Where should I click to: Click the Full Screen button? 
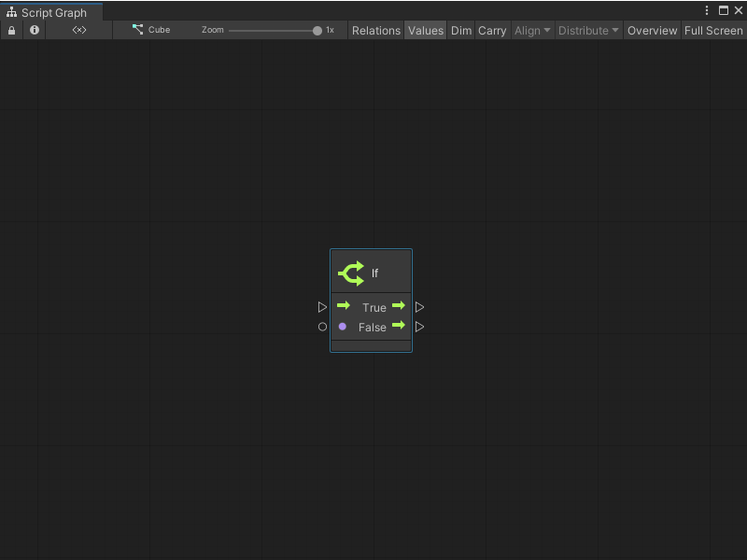click(713, 30)
